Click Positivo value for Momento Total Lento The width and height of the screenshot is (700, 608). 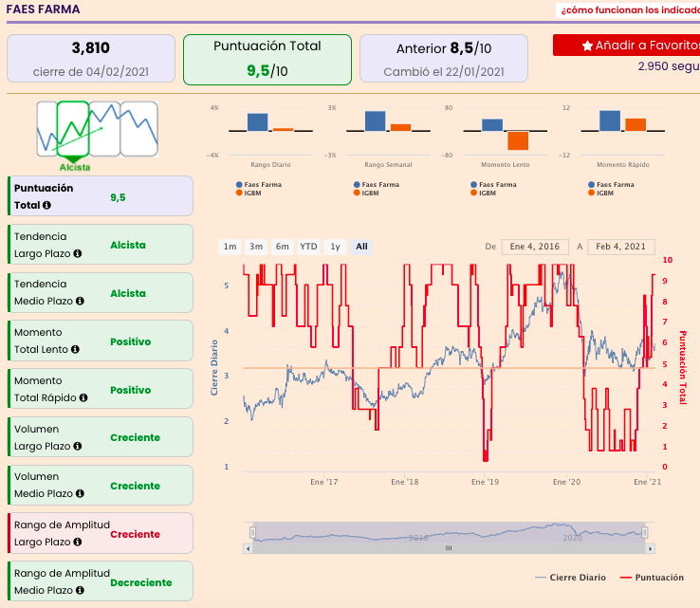pos(131,341)
